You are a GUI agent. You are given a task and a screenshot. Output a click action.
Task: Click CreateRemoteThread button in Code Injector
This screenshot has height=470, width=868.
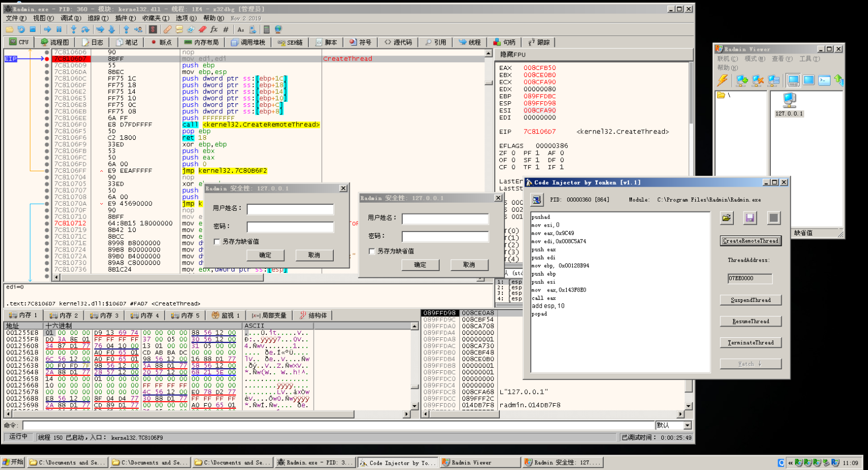(x=751, y=241)
